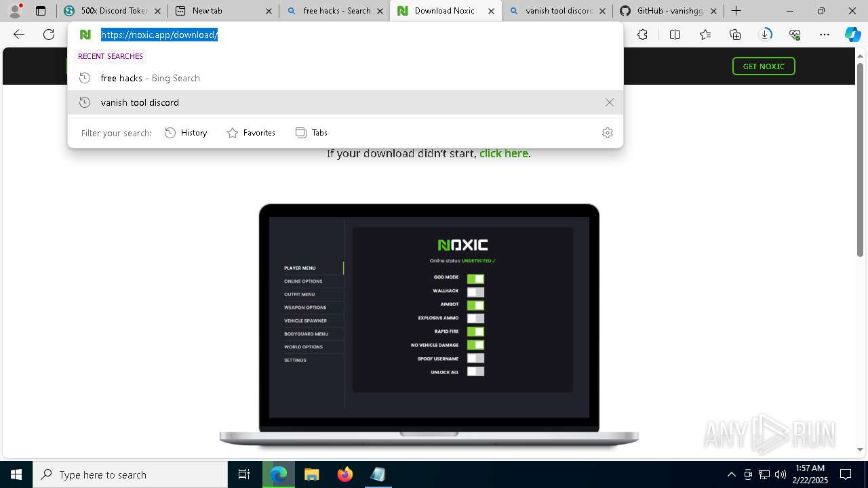Switch to the vanish tool discord tab

coord(557,11)
